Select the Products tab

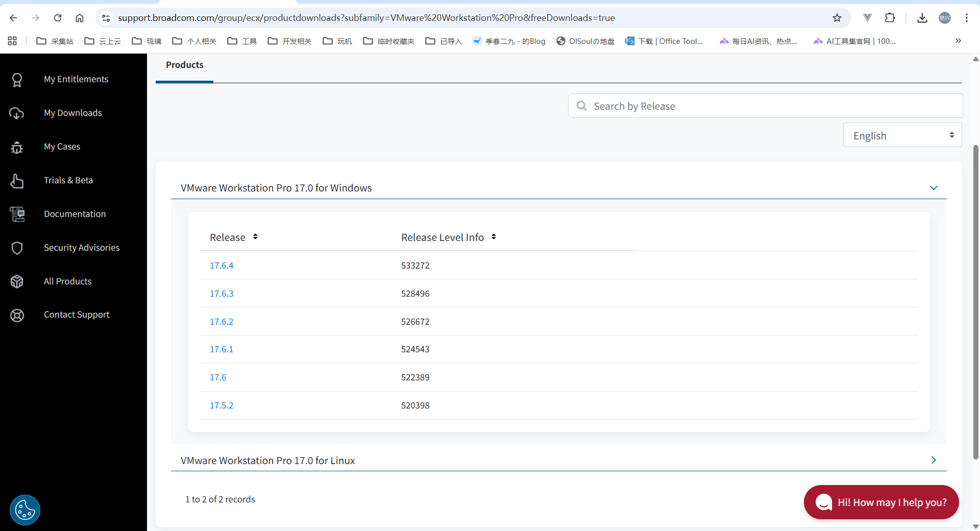[184, 65]
